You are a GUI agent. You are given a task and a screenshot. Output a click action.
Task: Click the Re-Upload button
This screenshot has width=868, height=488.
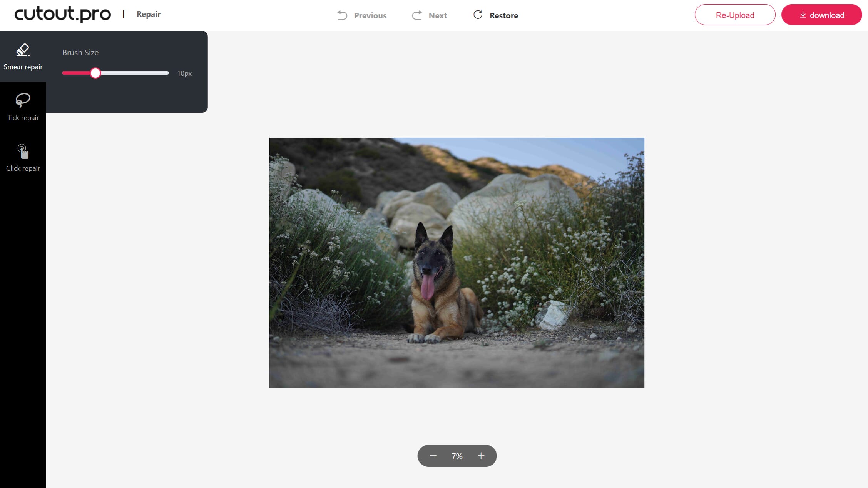point(735,15)
